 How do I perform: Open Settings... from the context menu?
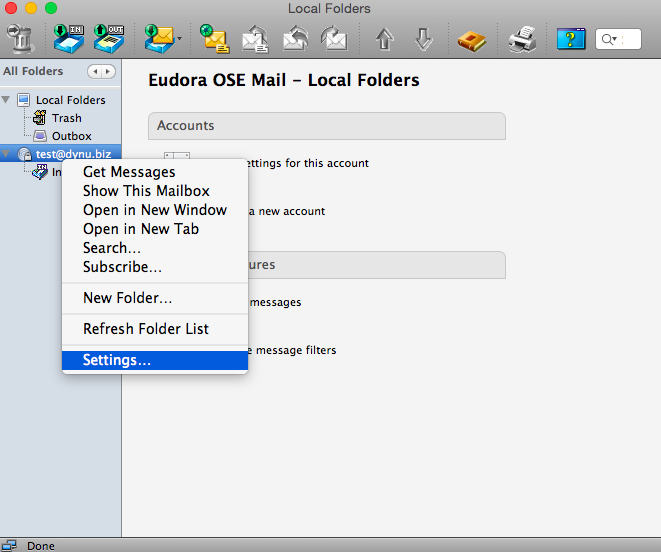coord(155,360)
